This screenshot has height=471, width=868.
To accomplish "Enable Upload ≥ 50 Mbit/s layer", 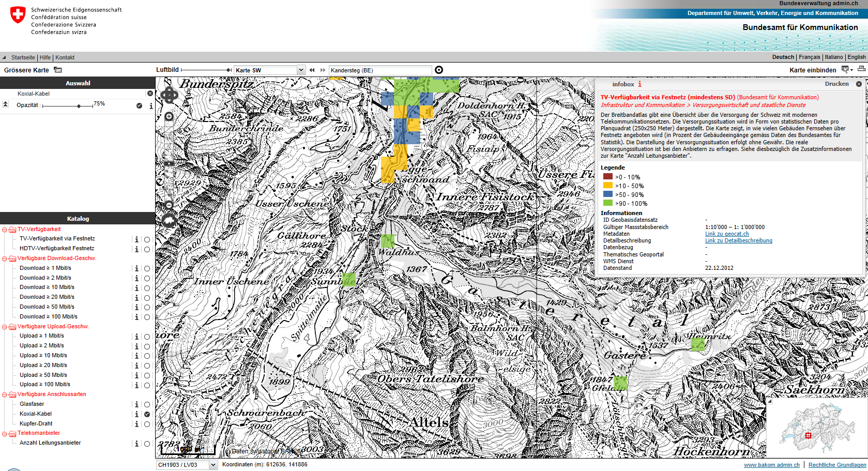I will pos(147,375).
